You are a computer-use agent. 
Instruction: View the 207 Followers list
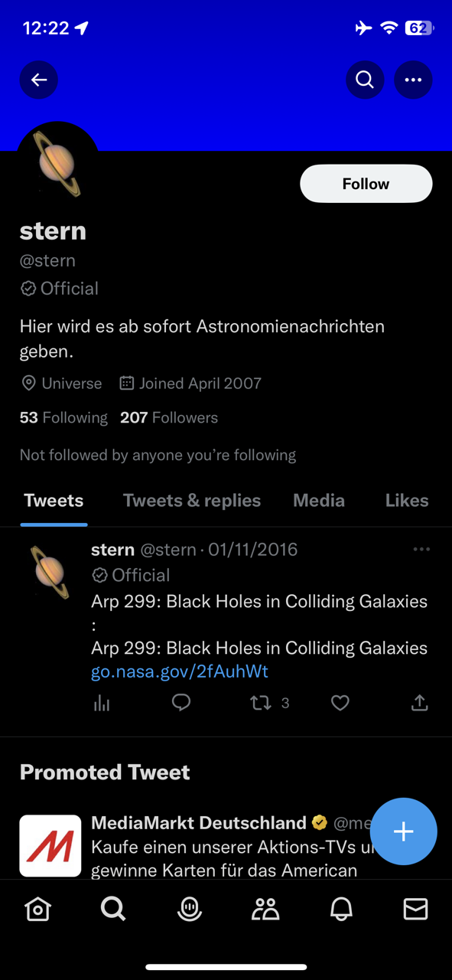[169, 418]
